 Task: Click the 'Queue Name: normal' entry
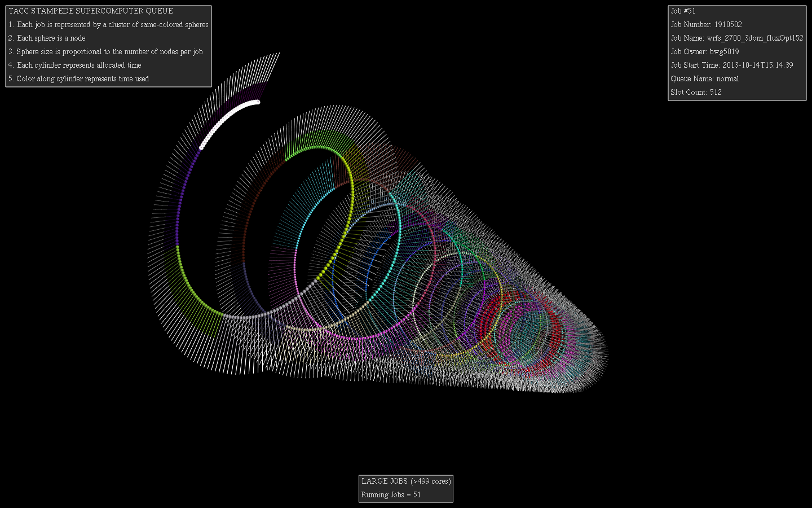705,78
